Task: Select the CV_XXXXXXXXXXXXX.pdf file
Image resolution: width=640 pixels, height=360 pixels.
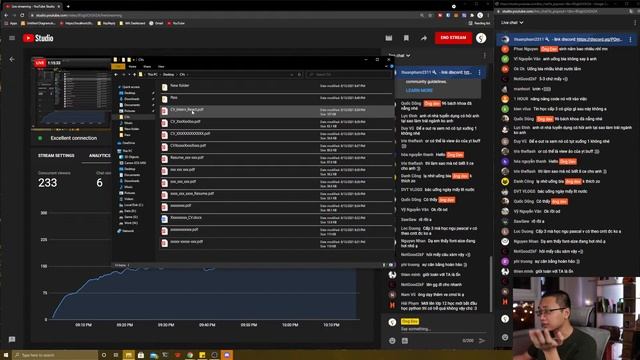Action: 276,135
